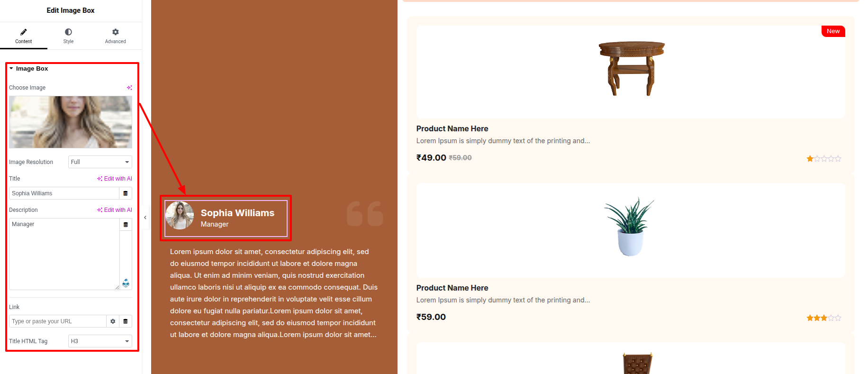Open dynamic tags for the Title field

[x=126, y=193]
